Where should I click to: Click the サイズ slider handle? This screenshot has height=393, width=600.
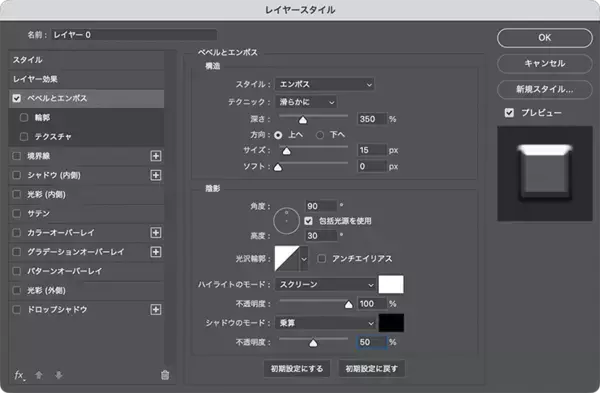point(286,152)
